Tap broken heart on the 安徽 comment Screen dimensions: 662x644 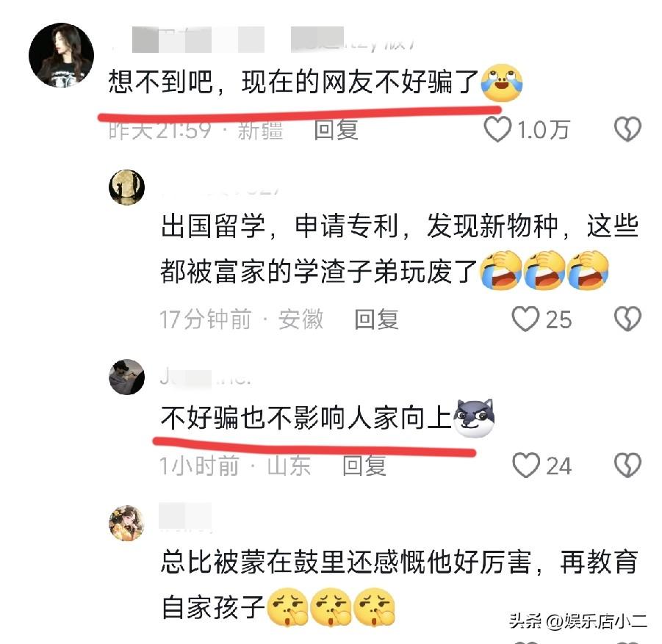pyautogui.click(x=627, y=319)
